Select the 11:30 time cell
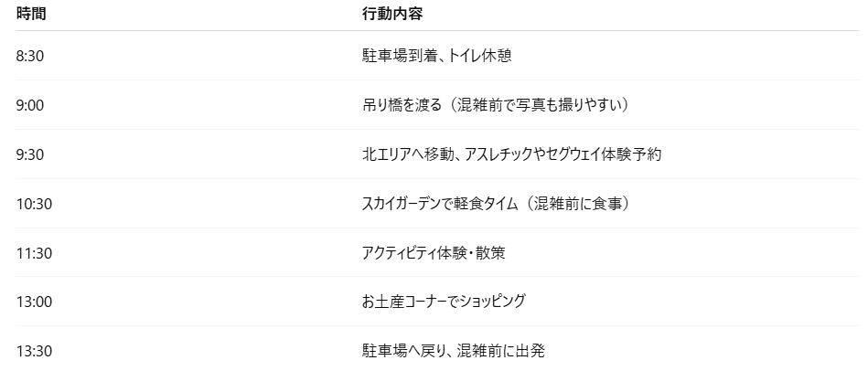This screenshot has width=868, height=371. pos(34,253)
